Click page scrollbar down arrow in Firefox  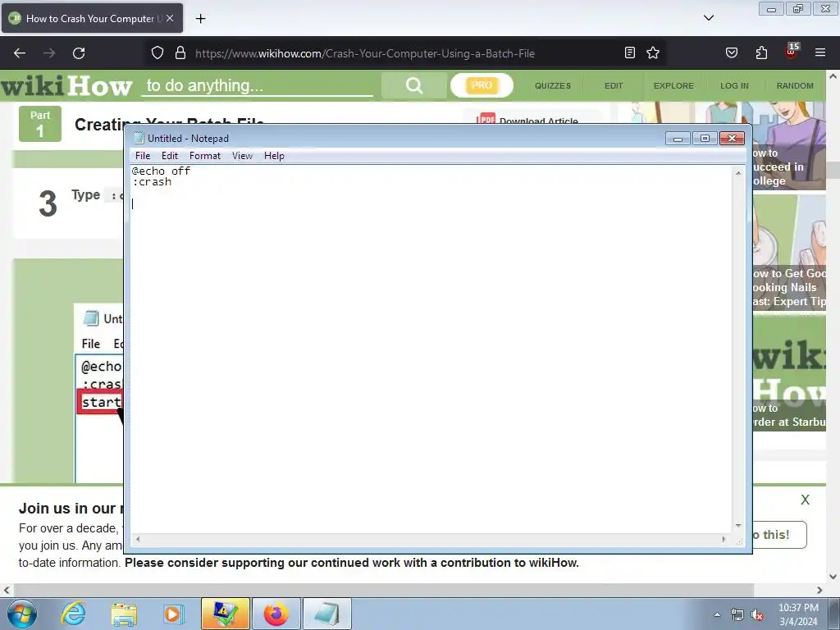[833, 577]
